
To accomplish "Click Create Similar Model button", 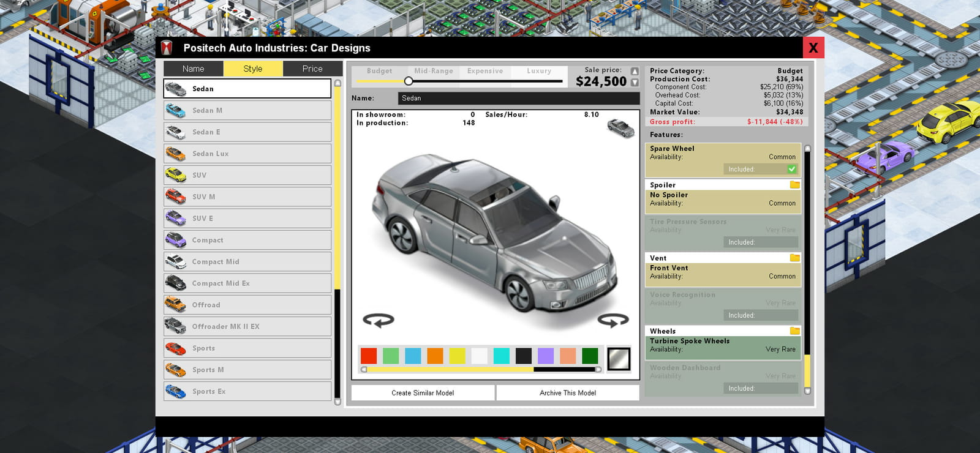I will [x=423, y=393].
